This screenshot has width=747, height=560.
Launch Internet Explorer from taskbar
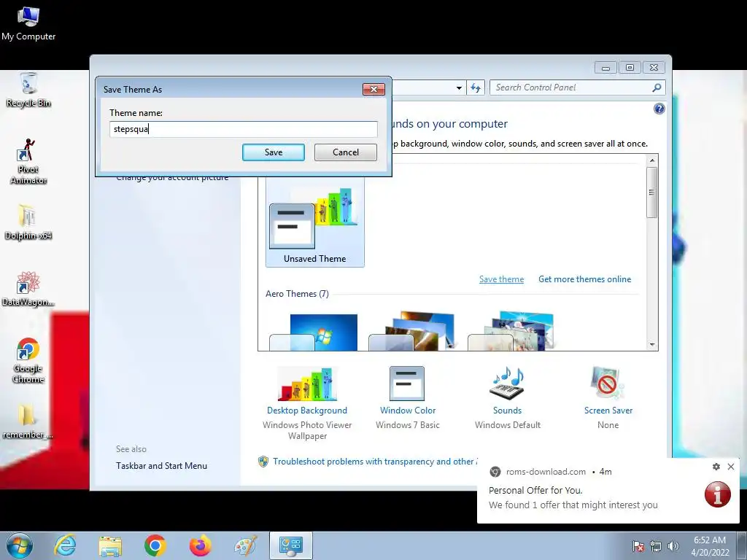pos(65,545)
